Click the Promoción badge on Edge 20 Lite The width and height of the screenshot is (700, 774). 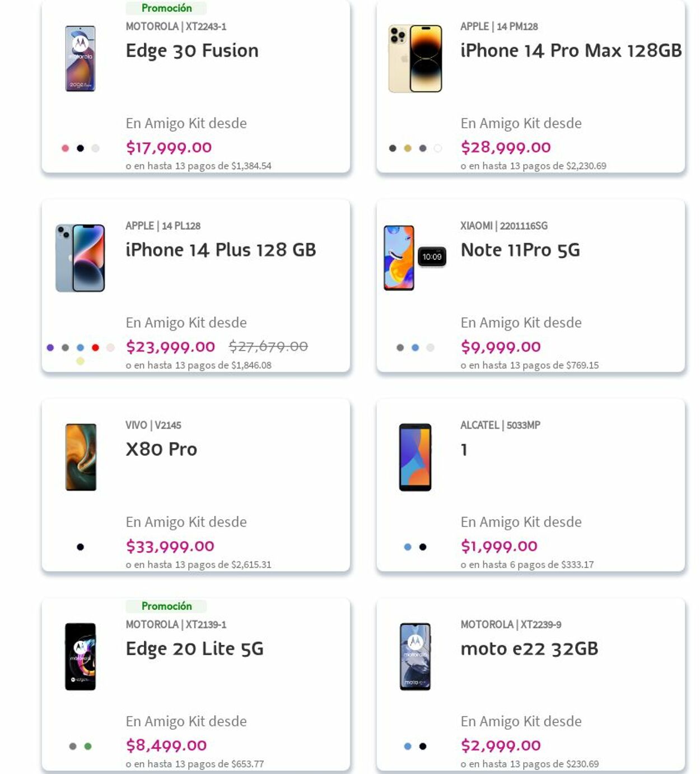click(x=166, y=606)
